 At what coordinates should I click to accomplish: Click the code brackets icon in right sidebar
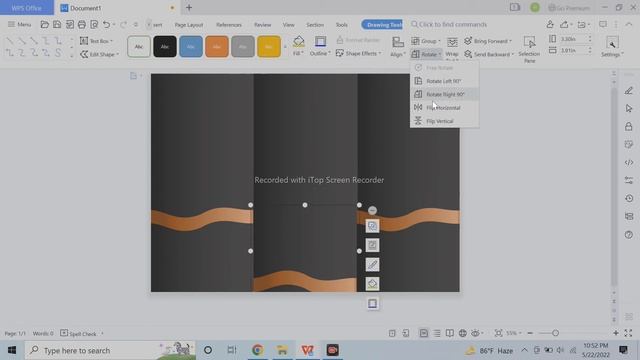(x=629, y=162)
